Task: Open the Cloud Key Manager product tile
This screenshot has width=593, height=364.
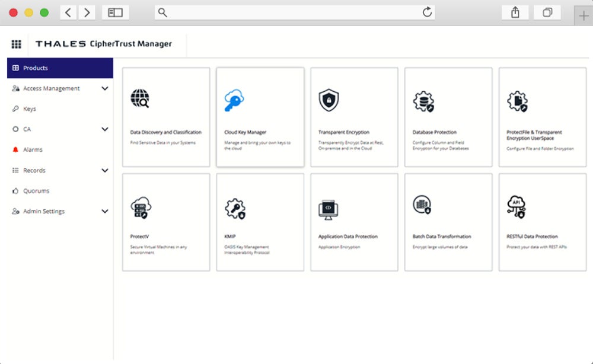Action: tap(260, 117)
